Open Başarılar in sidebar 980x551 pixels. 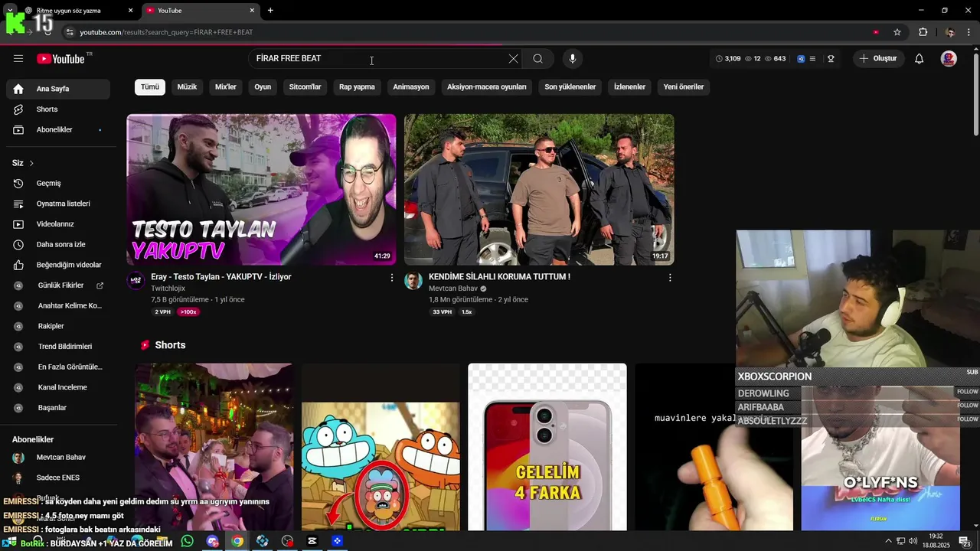click(58, 408)
